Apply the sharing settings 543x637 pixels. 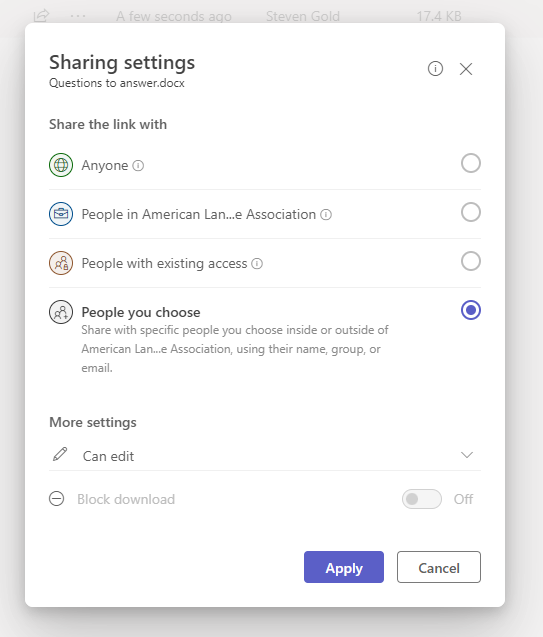tap(344, 567)
